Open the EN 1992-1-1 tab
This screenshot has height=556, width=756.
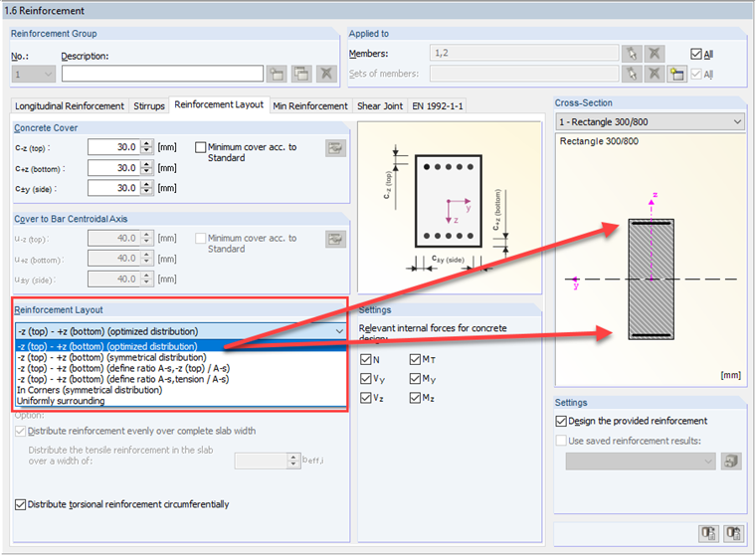point(438,105)
